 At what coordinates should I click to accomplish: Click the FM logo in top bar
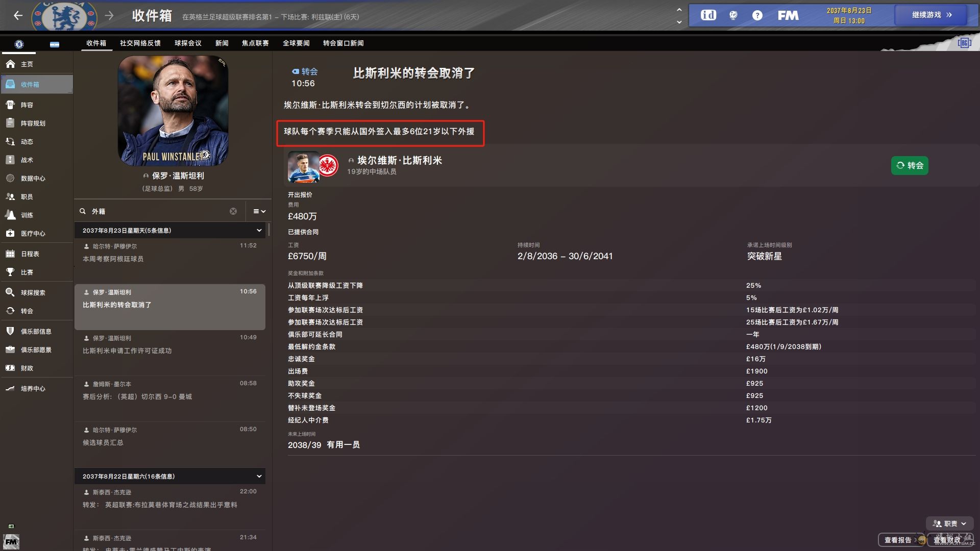(788, 15)
